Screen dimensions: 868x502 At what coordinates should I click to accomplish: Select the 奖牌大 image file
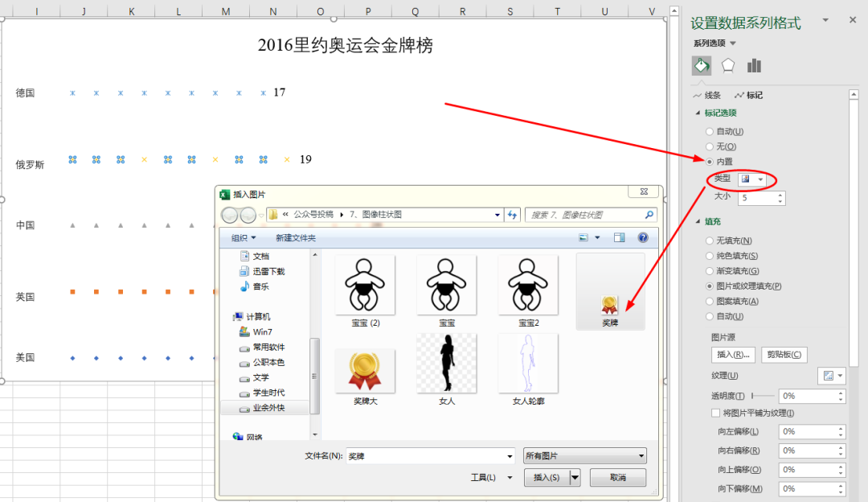(366, 376)
